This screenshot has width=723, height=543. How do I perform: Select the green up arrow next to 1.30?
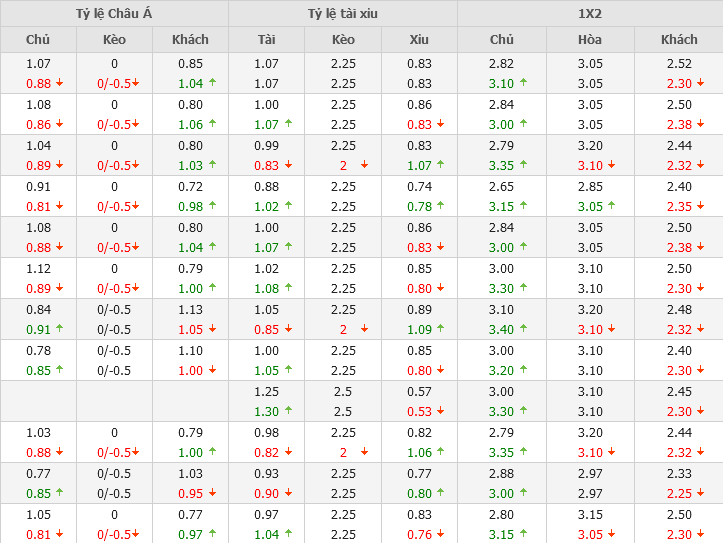click(x=289, y=412)
